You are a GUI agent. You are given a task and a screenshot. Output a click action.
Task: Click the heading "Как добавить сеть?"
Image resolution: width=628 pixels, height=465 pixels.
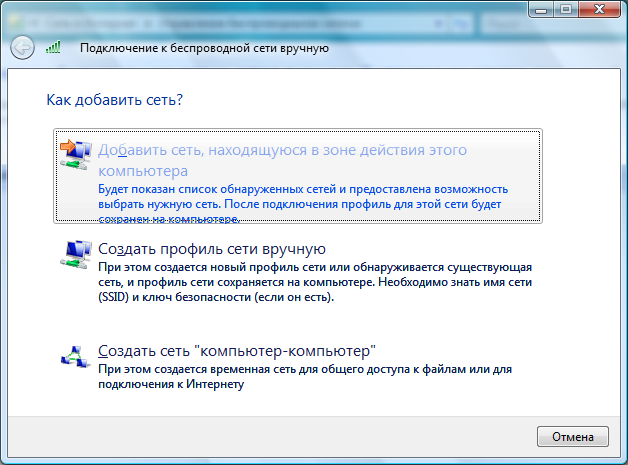116,100
